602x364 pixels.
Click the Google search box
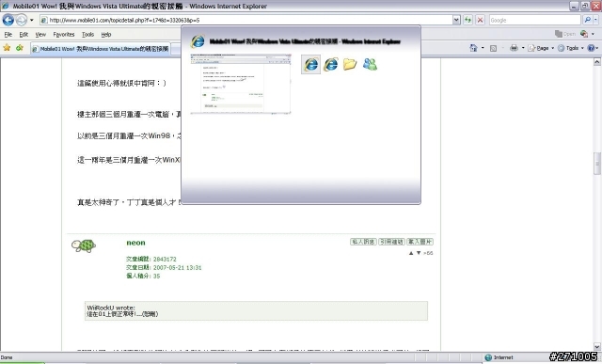coord(534,20)
